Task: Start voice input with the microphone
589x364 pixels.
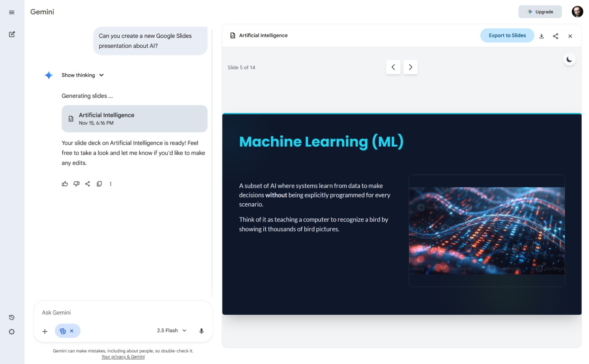Action: 202,330
